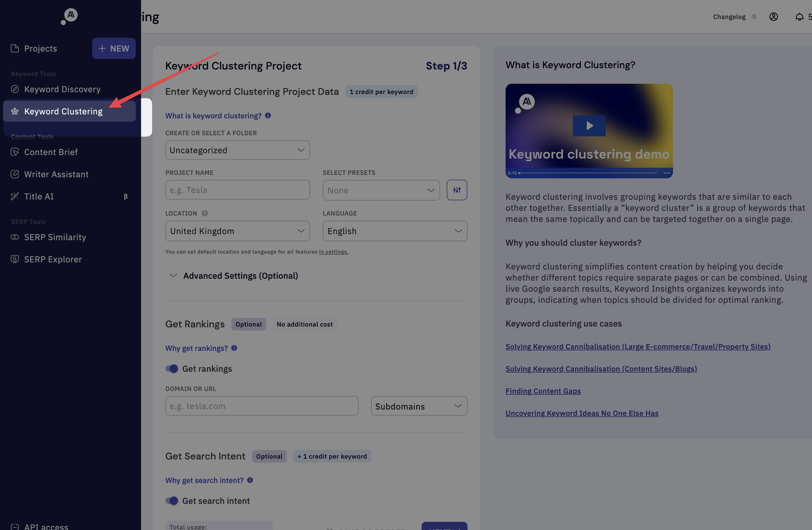Click the Project Name input field
This screenshot has height=530, width=812.
click(x=237, y=190)
